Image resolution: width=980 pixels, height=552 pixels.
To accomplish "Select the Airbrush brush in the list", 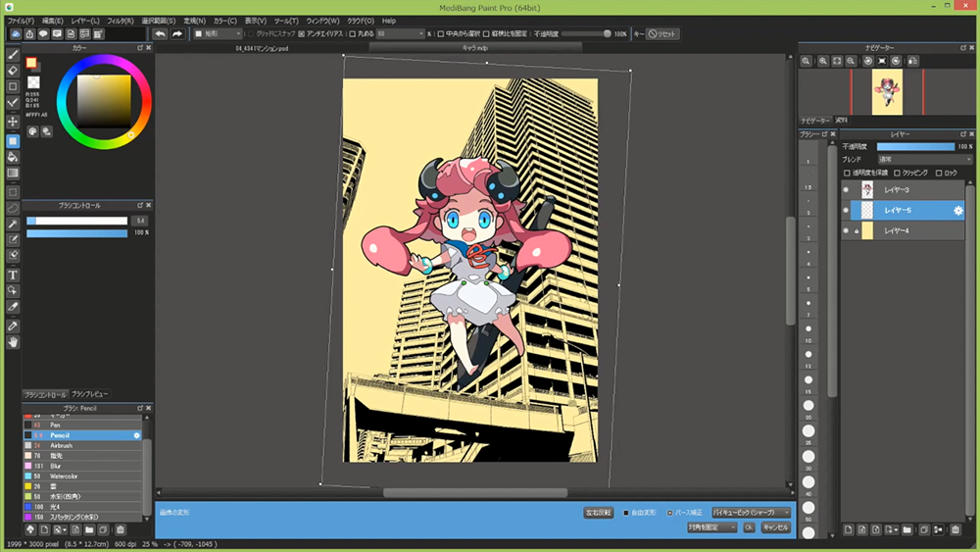I will coord(82,446).
